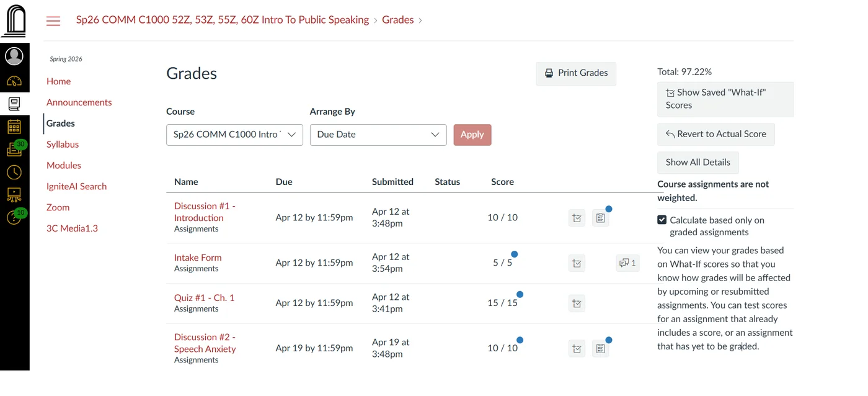The height and width of the screenshot is (396, 868).
Task: Open the History clock icon
Action: [x=14, y=172]
